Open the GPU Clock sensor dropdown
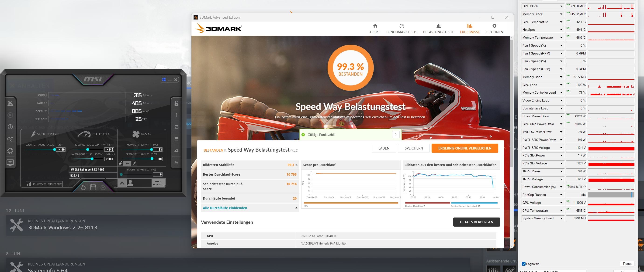This screenshot has height=272, width=644. pyautogui.click(x=561, y=6)
